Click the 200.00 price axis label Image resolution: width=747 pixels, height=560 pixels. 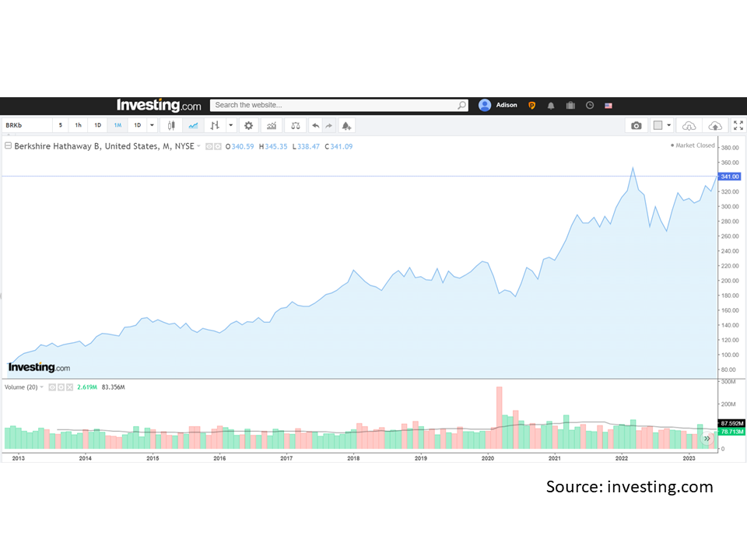pyautogui.click(x=730, y=281)
